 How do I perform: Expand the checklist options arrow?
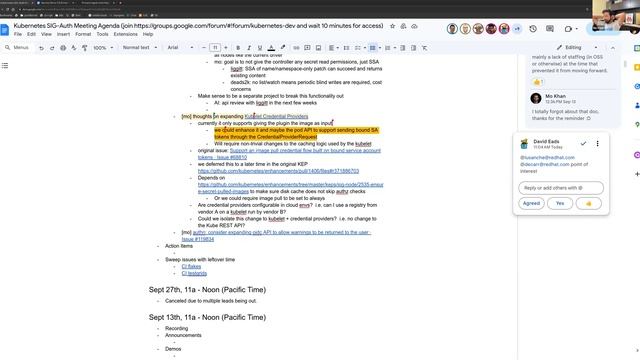click(x=364, y=48)
